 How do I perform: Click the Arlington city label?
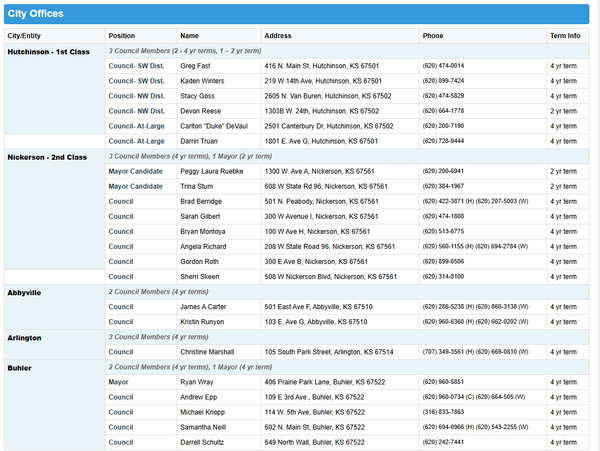(24, 338)
